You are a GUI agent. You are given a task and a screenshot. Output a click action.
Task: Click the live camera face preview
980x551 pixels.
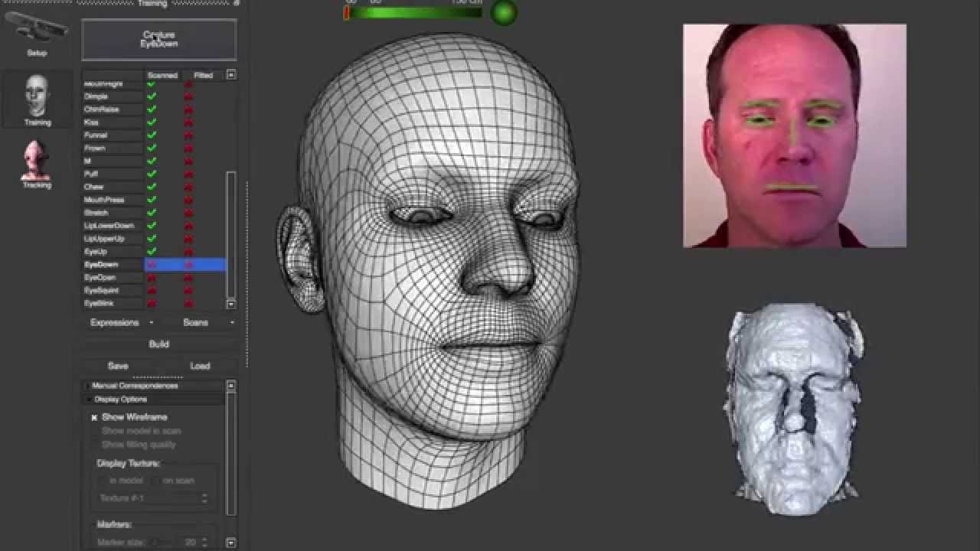(794, 135)
